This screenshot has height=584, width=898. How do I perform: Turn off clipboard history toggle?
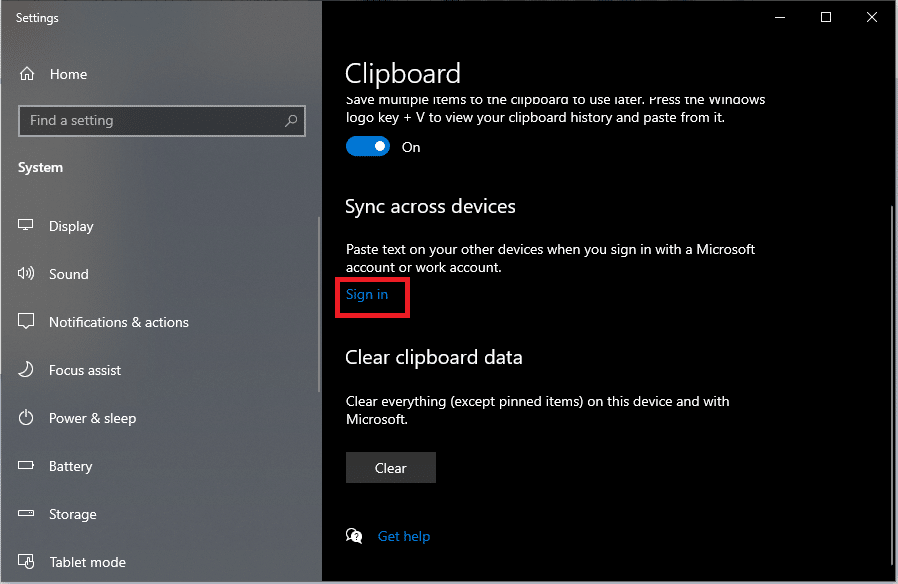367,147
